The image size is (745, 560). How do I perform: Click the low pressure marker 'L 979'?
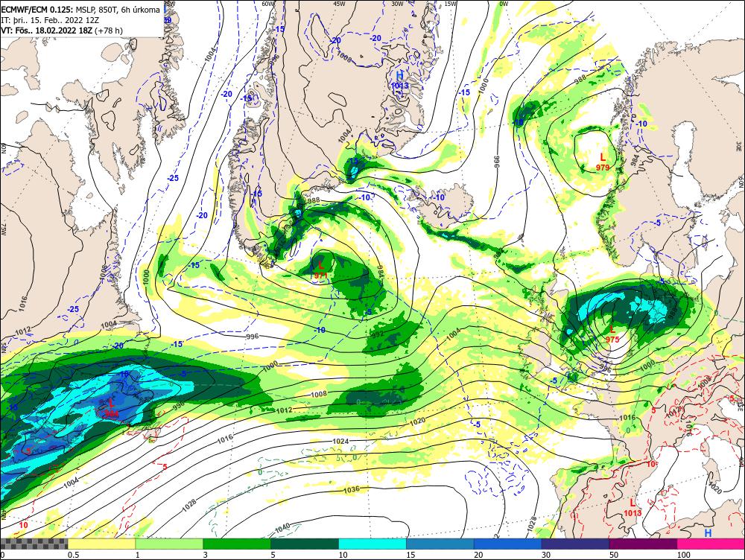603,162
